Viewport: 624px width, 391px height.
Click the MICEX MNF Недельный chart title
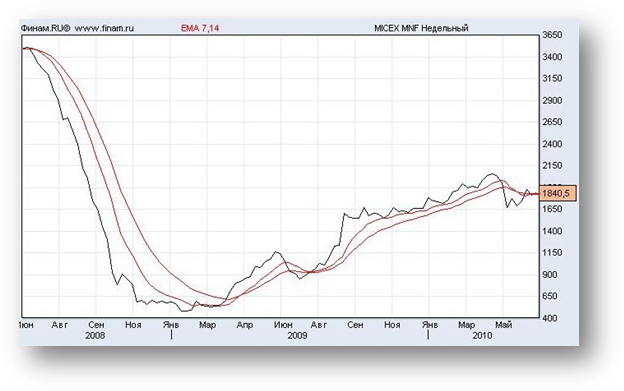point(421,28)
